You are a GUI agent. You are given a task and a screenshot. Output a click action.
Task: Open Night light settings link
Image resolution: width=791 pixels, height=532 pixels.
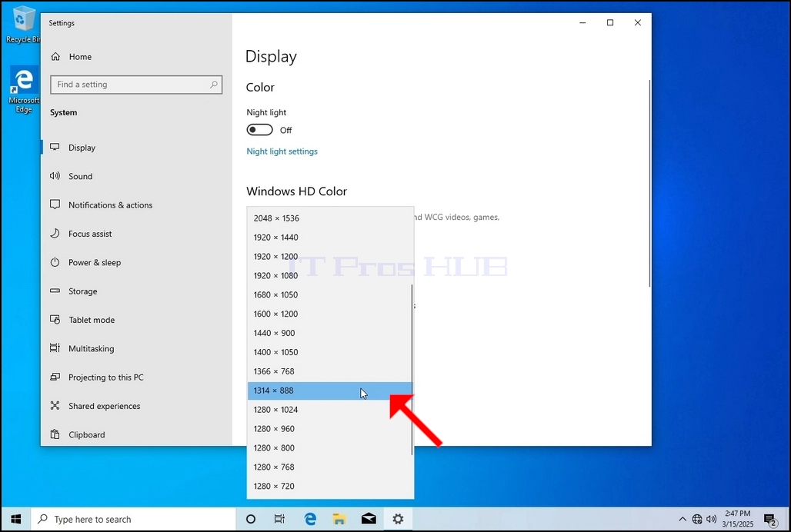point(282,151)
